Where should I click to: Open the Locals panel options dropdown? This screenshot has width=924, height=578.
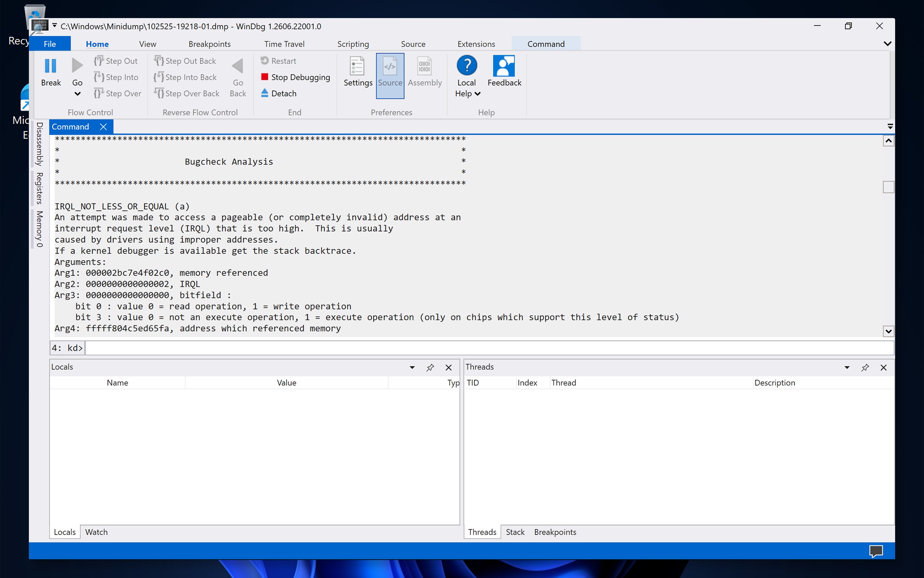[412, 367]
